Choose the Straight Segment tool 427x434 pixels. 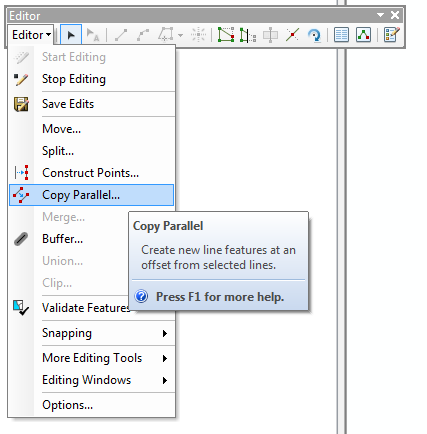[x=121, y=35]
